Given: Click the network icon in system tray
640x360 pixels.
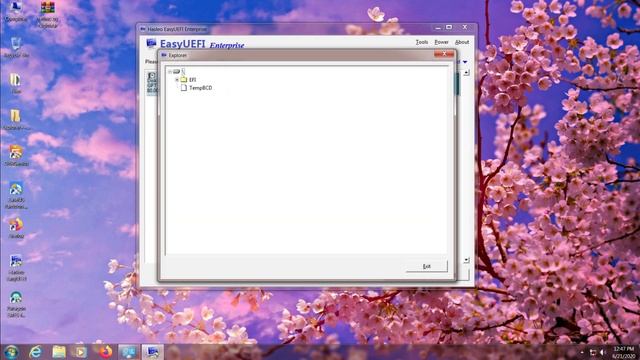Looking at the screenshot, I should [593, 352].
